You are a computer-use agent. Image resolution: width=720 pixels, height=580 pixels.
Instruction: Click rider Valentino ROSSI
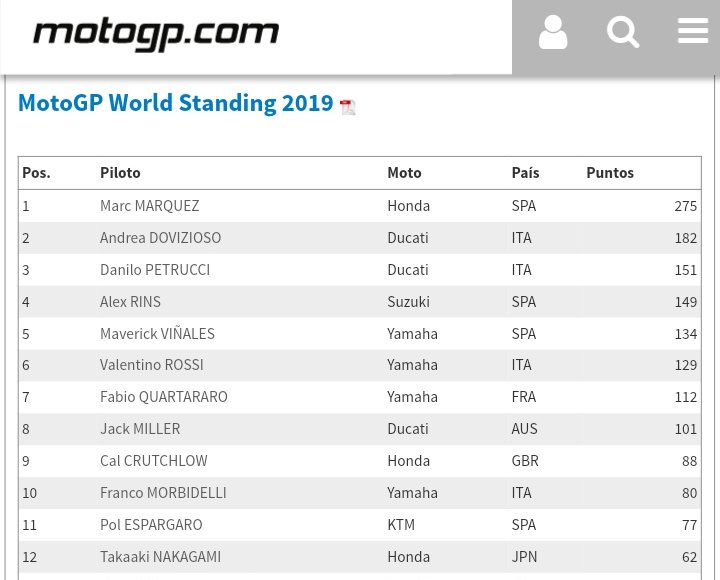point(151,365)
